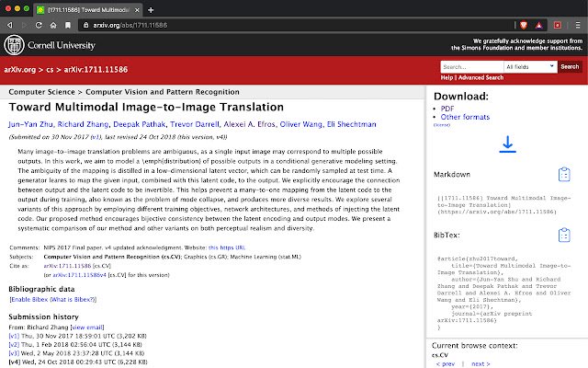Click next in browse context
This screenshot has height=368, width=588.
481,364
